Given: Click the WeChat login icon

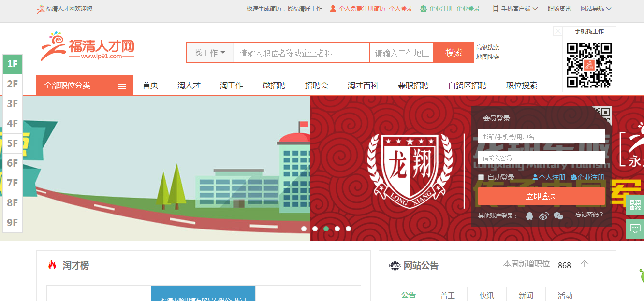Looking at the screenshot, I should (x=558, y=216).
